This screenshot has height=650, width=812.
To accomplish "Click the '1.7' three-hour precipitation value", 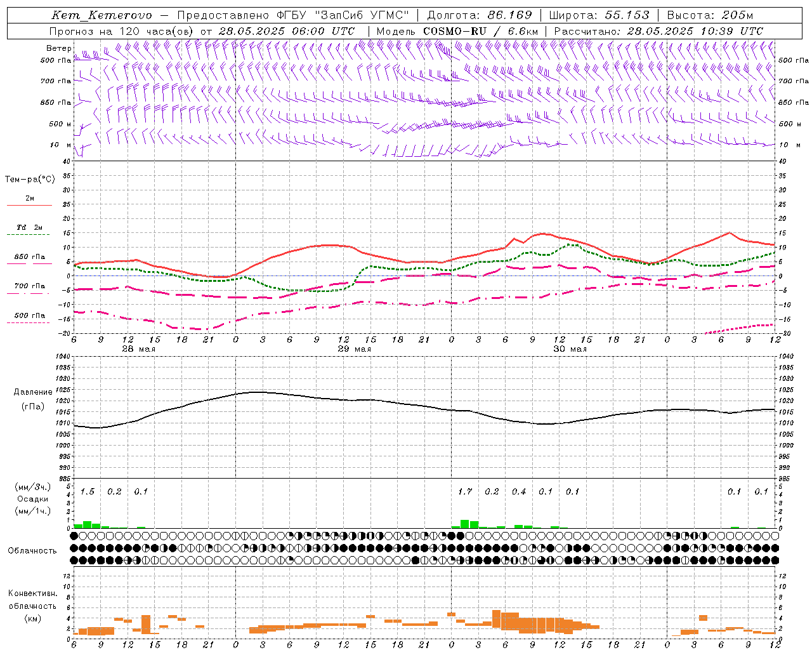I will (465, 491).
